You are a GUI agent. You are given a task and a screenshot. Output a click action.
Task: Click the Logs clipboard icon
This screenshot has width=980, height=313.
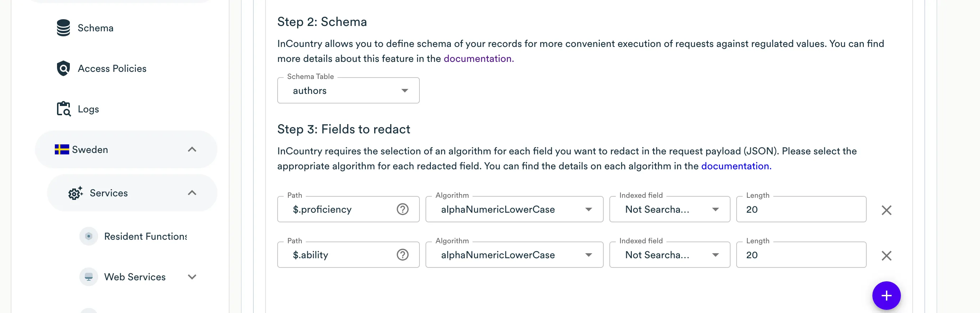63,109
